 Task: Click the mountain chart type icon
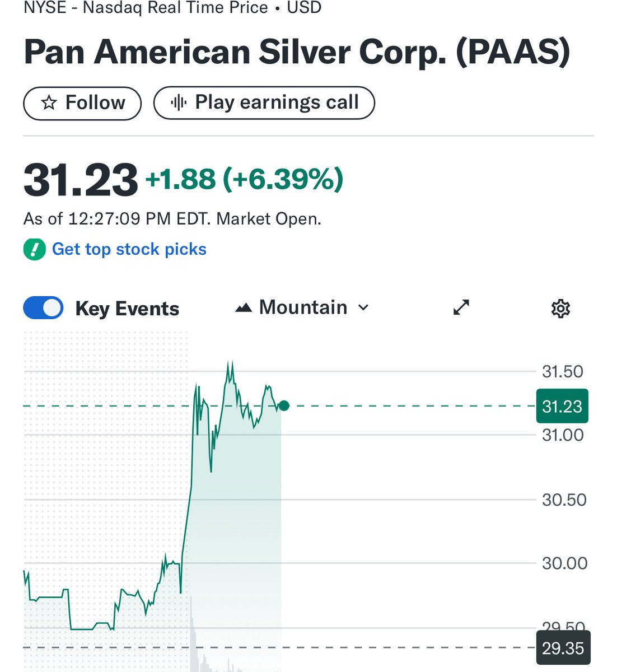[244, 307]
